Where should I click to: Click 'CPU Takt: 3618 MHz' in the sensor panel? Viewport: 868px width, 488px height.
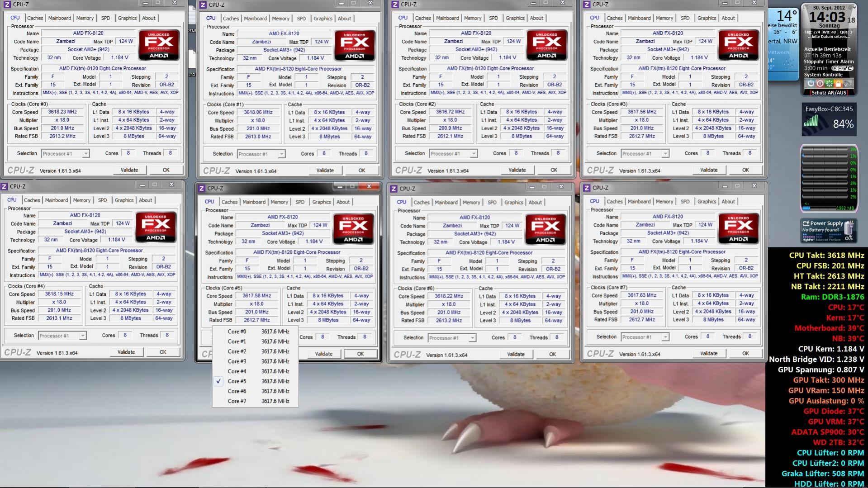826,256
